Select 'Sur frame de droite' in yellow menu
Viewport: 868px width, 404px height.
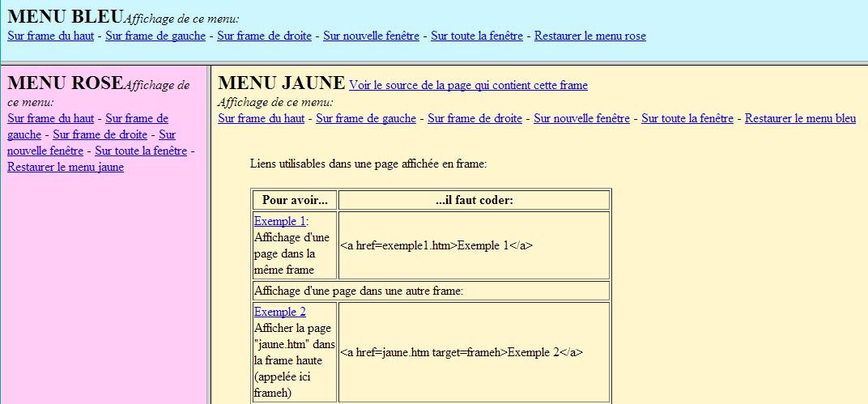click(474, 118)
